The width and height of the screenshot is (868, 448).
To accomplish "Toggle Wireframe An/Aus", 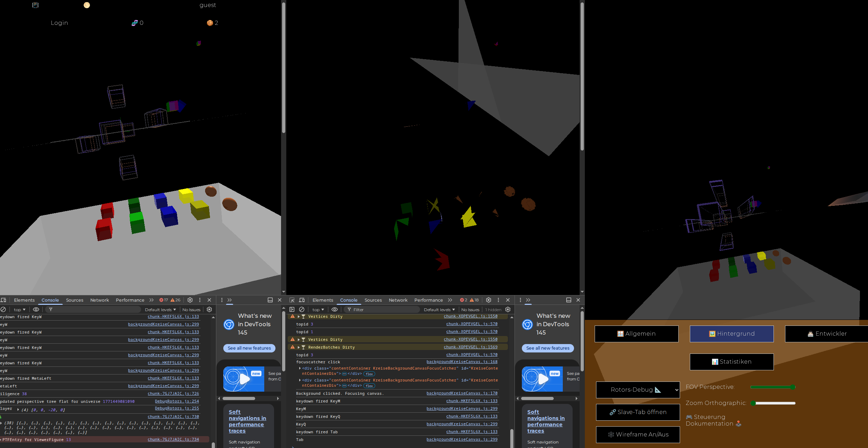I will (638, 434).
